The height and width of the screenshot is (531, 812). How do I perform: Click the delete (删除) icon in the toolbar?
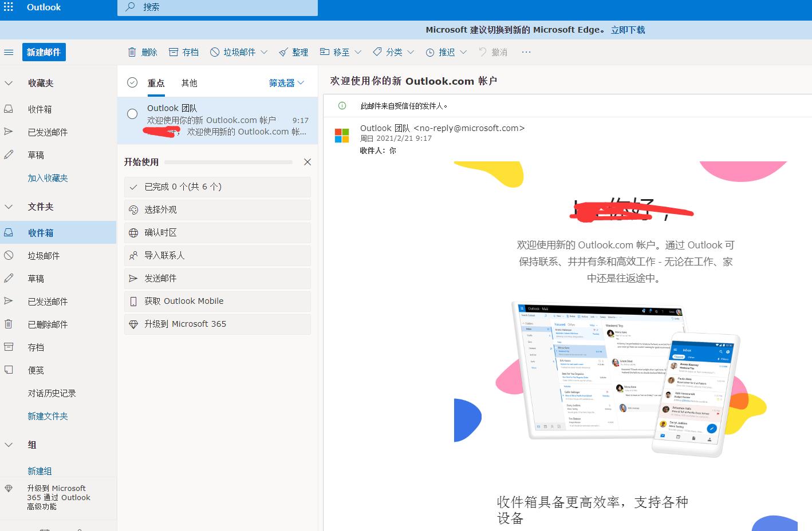[x=133, y=52]
